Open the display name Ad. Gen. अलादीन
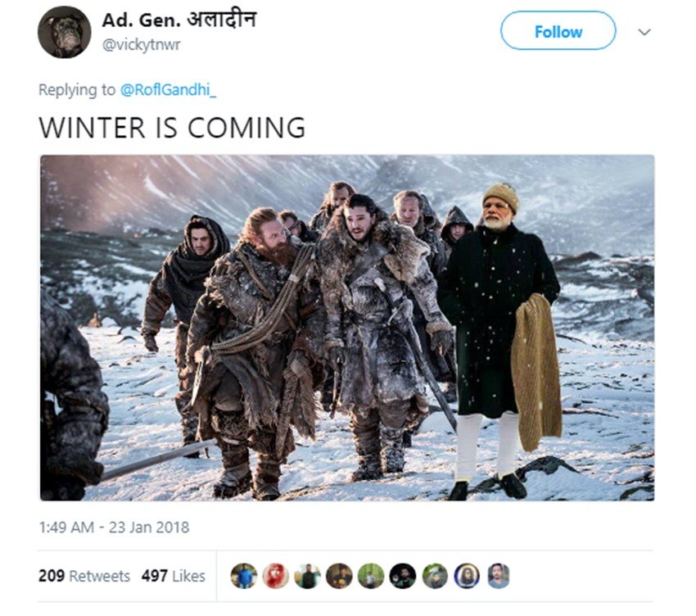Image resolution: width=696 pixels, height=616 pixels. pyautogui.click(x=179, y=20)
